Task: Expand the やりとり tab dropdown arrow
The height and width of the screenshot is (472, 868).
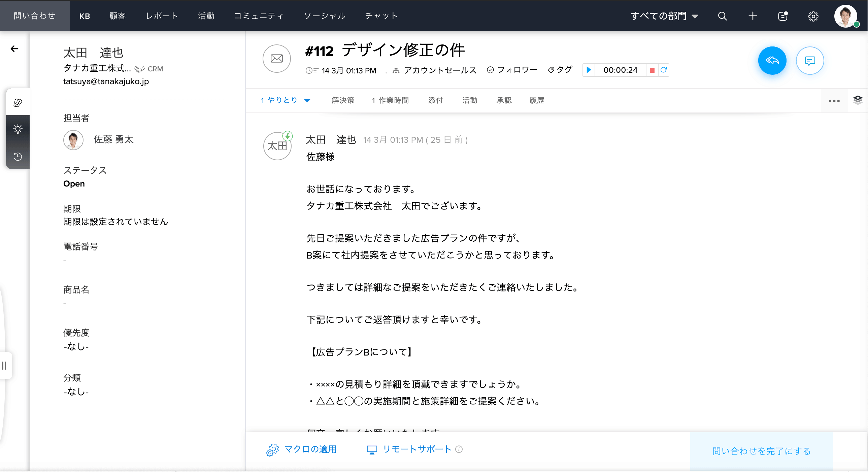Action: (307, 100)
